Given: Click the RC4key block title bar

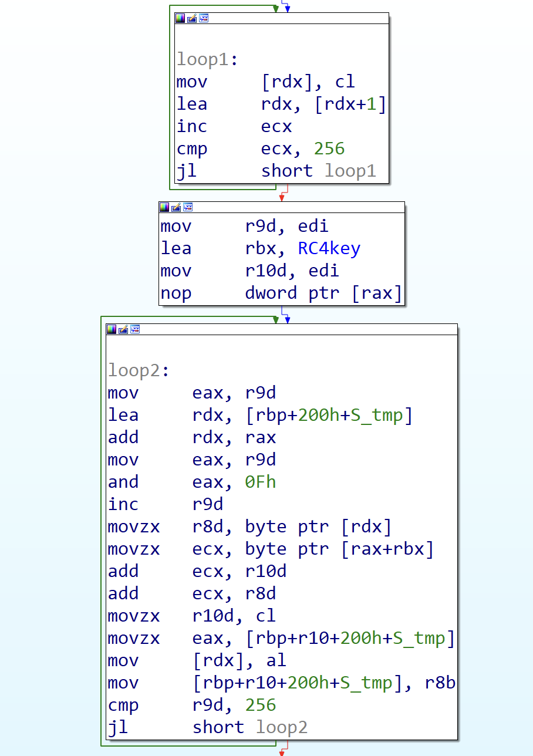Looking at the screenshot, I should point(282,207).
